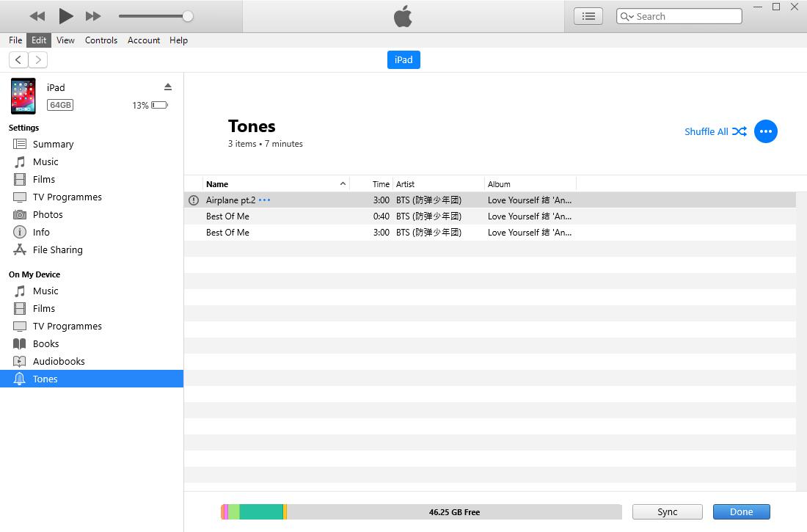Open the Account menu

pyautogui.click(x=144, y=40)
